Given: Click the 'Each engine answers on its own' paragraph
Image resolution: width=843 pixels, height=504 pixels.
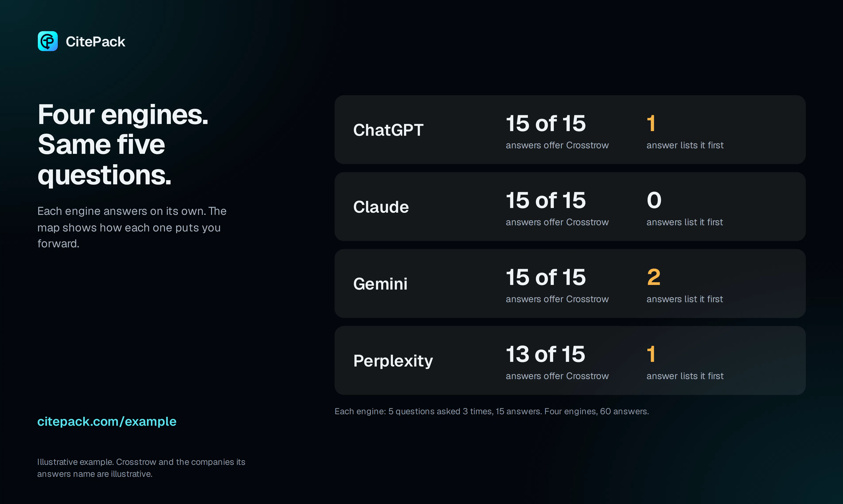Looking at the screenshot, I should [x=132, y=227].
